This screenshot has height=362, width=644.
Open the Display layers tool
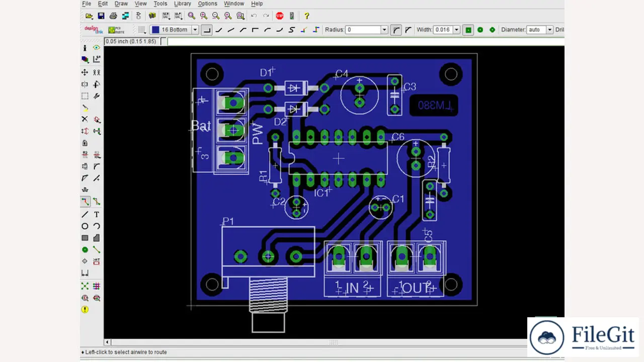coord(85,59)
